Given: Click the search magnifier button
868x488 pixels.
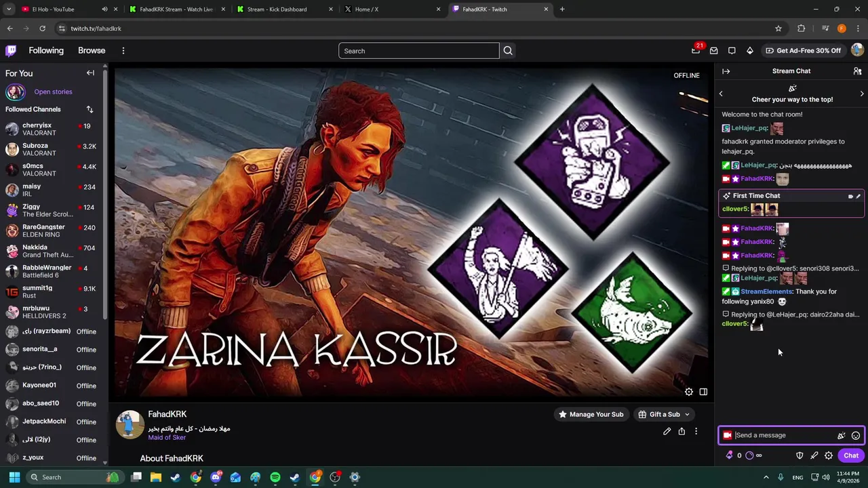Looking at the screenshot, I should click(508, 51).
